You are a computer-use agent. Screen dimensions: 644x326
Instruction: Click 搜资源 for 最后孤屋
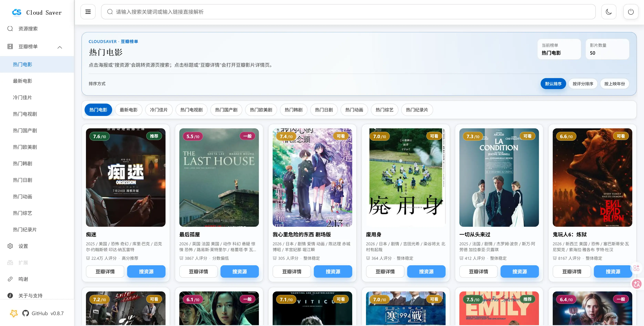click(x=240, y=271)
